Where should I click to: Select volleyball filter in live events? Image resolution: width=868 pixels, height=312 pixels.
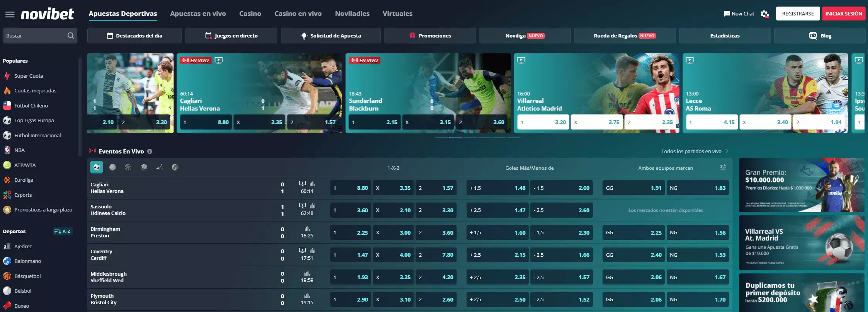coord(144,167)
